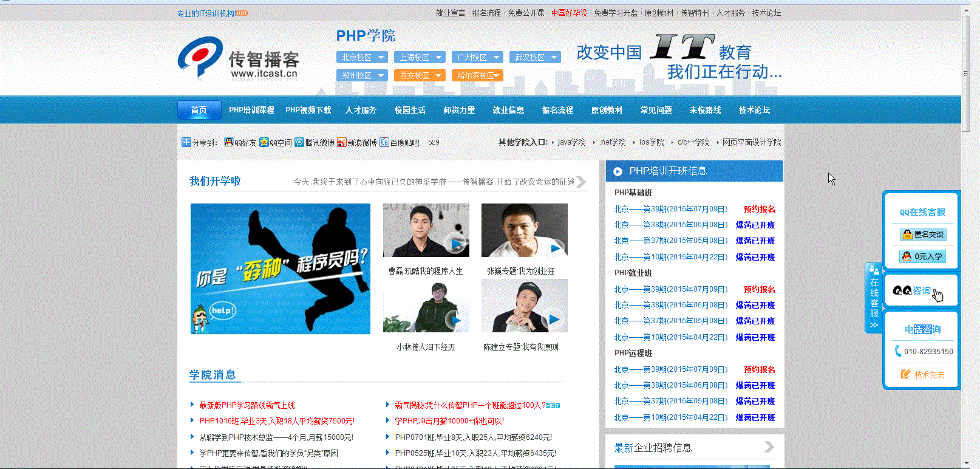Click the arrow next to 我们开学啦 text
Screen dimensions: 980x469
[x=581, y=182]
